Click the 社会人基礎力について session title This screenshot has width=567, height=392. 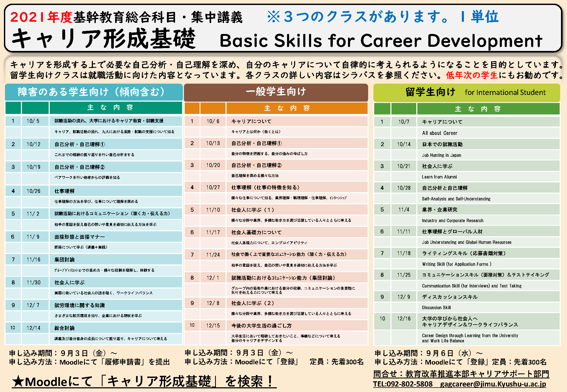256,232
